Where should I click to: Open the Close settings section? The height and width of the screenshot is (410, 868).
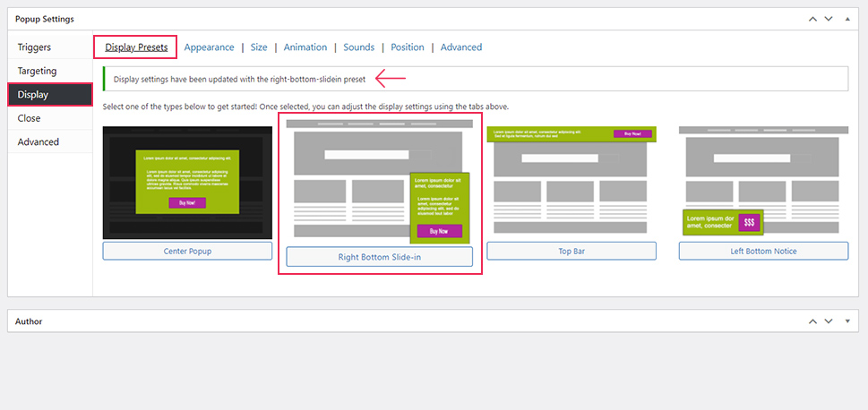click(x=29, y=118)
